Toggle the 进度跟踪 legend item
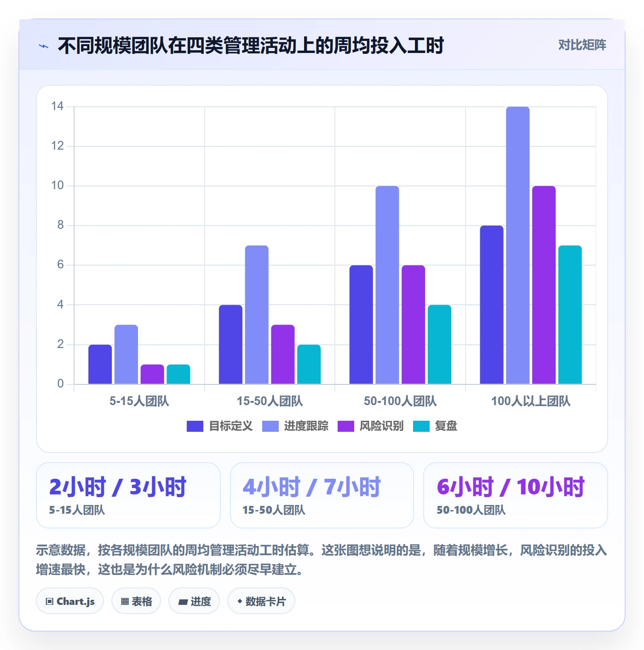This screenshot has width=644, height=650. pyautogui.click(x=295, y=426)
